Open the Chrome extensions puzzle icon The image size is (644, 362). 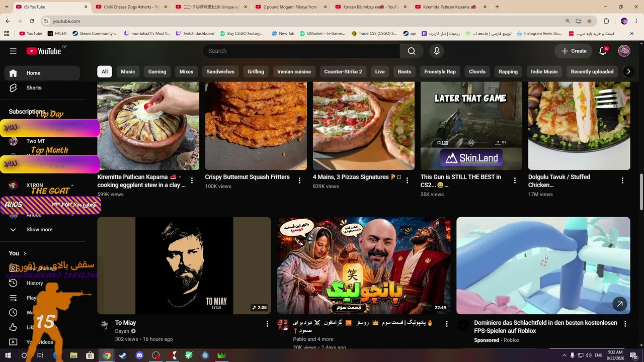[x=606, y=21]
